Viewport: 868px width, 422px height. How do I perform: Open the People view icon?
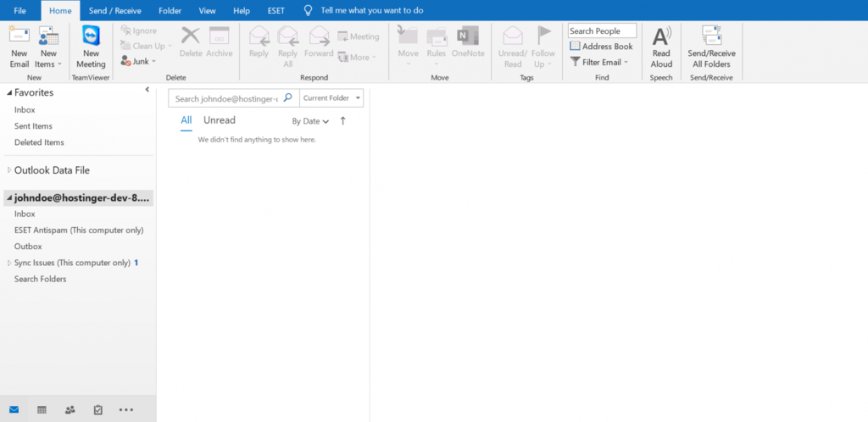(70, 410)
